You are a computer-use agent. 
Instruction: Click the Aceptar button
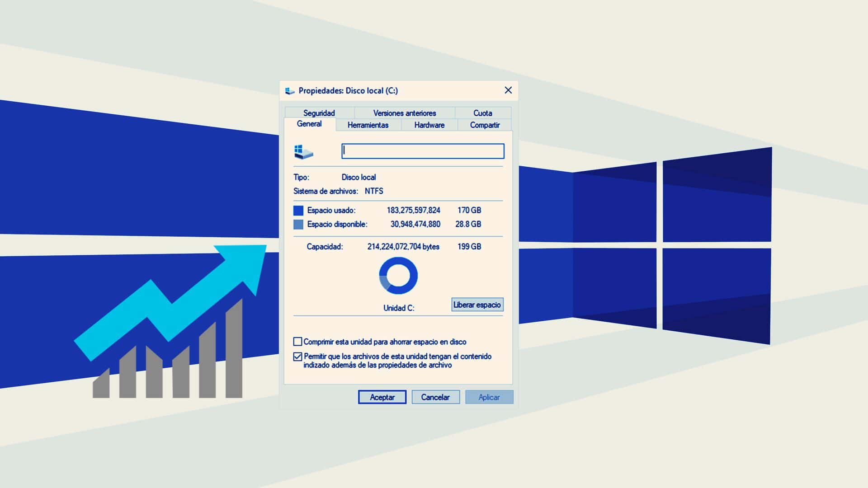point(382,397)
